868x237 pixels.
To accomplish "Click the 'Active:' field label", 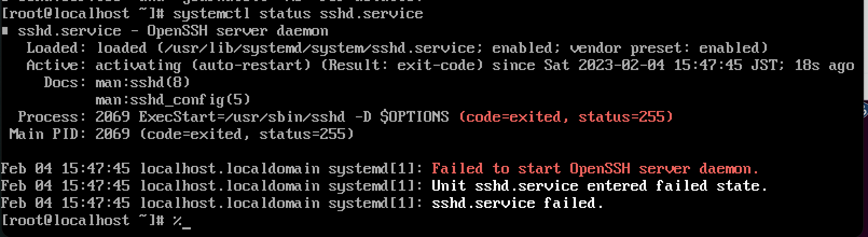I will coord(57,65).
